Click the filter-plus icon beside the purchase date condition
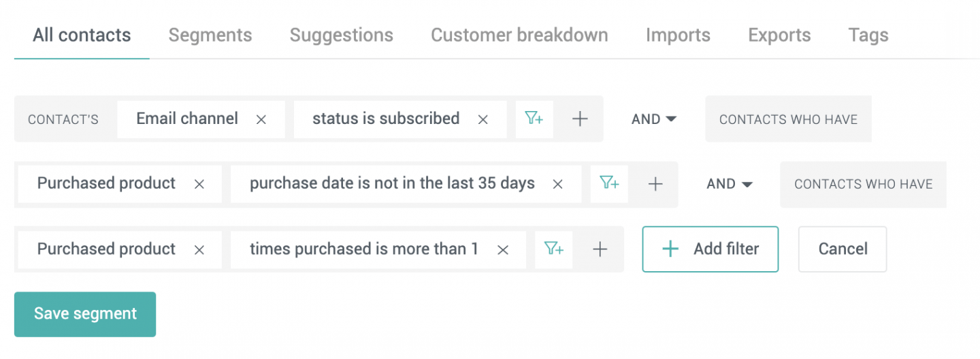 pyautogui.click(x=609, y=184)
